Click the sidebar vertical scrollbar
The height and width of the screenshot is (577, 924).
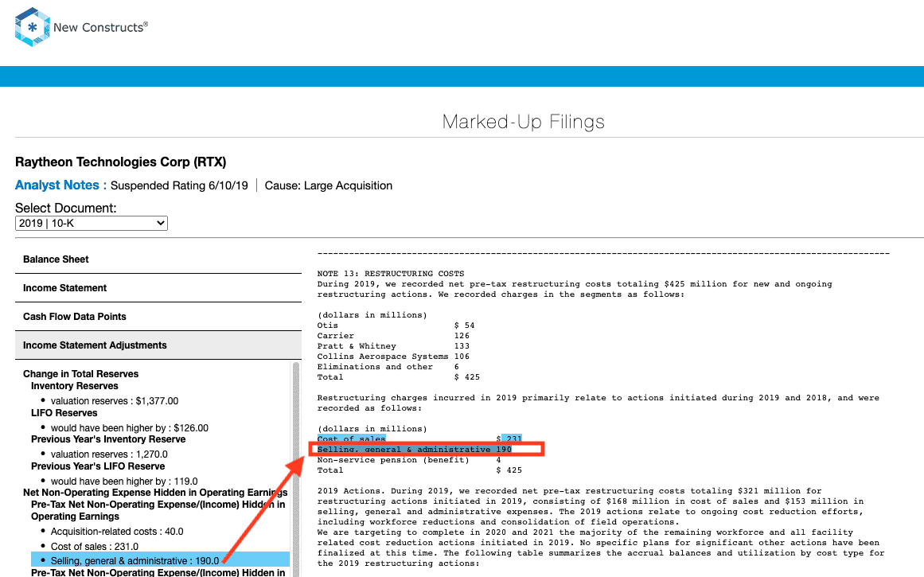[296, 469]
